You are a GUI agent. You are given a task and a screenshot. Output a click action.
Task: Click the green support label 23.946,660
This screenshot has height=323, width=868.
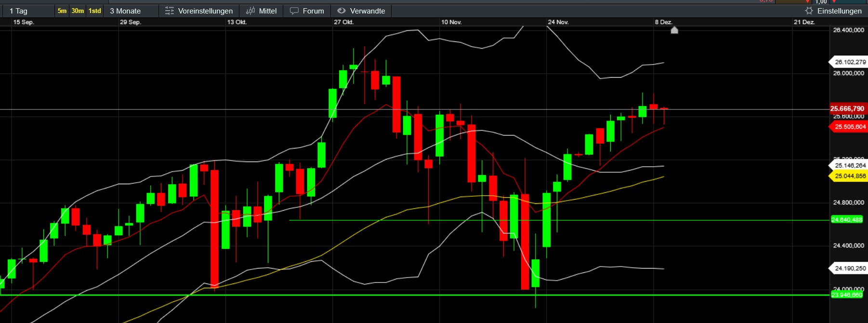click(847, 295)
